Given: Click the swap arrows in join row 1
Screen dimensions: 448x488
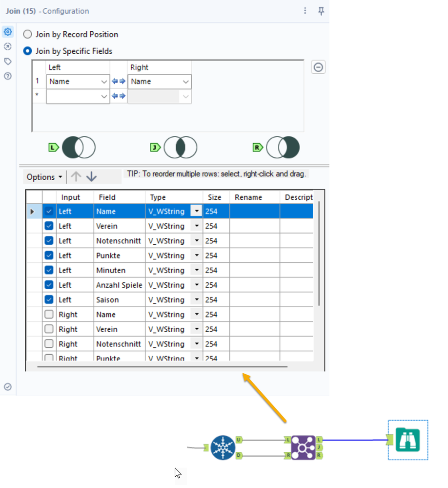Looking at the screenshot, I should point(119,81).
